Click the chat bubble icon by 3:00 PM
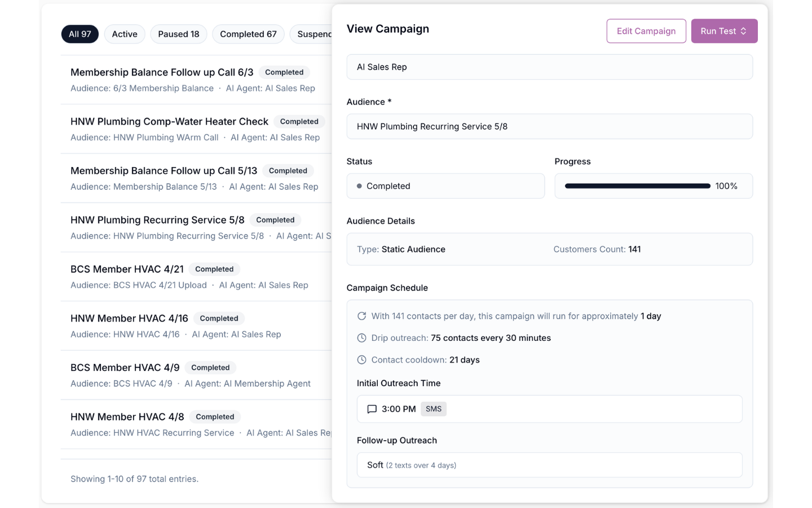Viewport: 812px width, 508px height. click(372, 409)
